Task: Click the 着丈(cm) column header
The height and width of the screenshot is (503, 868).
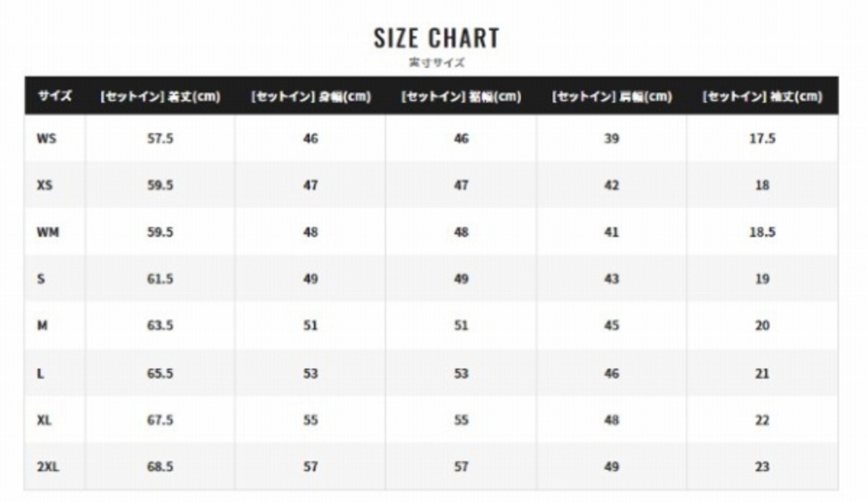Action: click(160, 96)
